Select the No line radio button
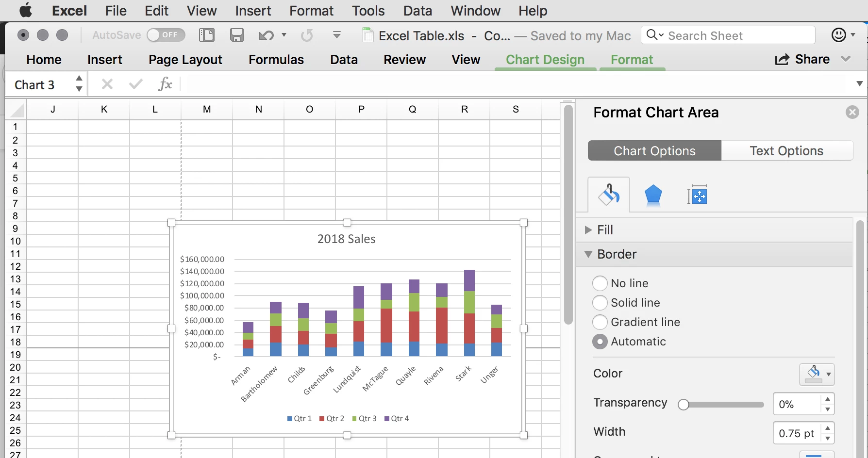Screen dimensions: 868x458 pos(600,283)
